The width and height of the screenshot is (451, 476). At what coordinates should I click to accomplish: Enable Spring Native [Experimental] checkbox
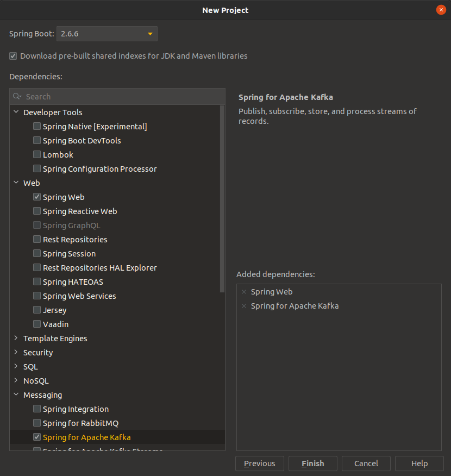pos(37,126)
